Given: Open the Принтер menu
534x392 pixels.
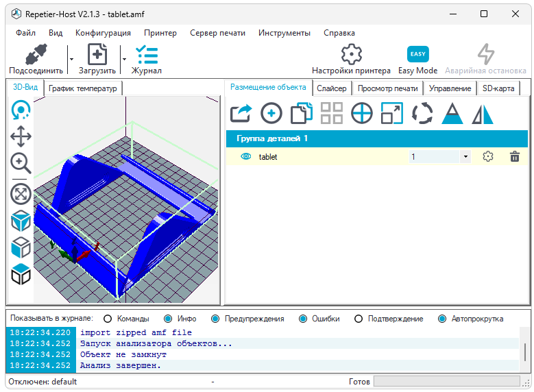Looking at the screenshot, I should tap(160, 33).
